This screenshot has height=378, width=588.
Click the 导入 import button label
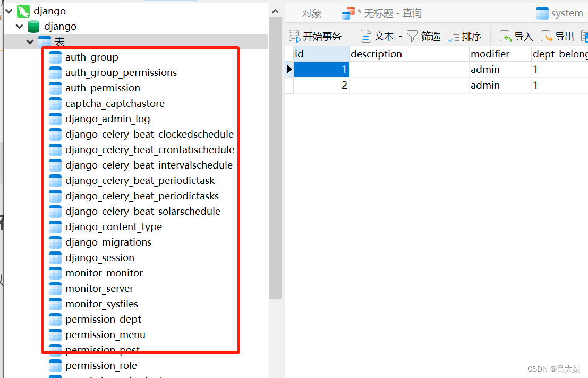(x=524, y=36)
